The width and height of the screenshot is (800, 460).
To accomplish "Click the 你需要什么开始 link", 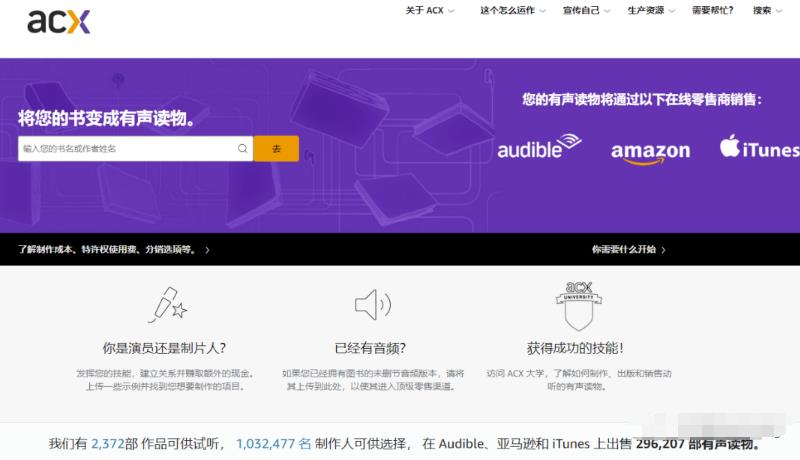I will coord(628,250).
